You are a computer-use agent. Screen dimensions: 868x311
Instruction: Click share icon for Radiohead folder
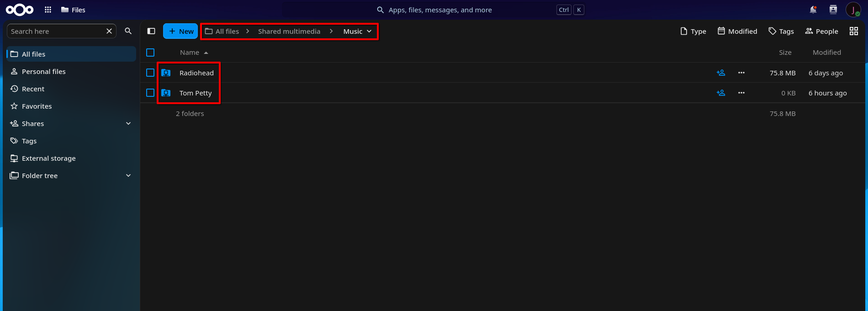721,73
